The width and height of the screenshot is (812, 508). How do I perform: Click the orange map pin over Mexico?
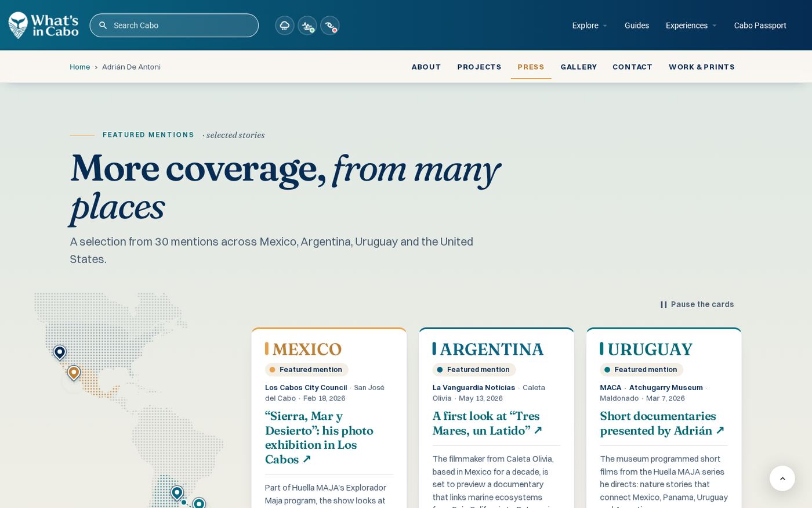tap(74, 373)
